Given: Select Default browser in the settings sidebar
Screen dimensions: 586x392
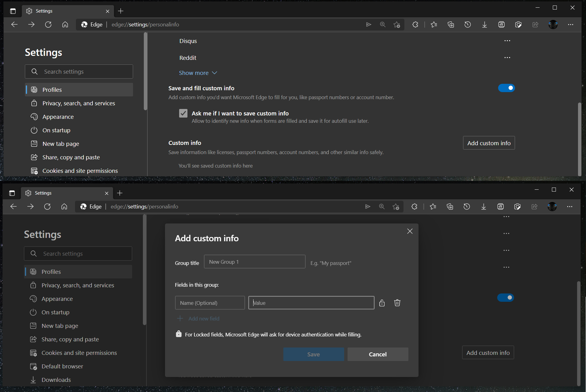Looking at the screenshot, I should 62,366.
